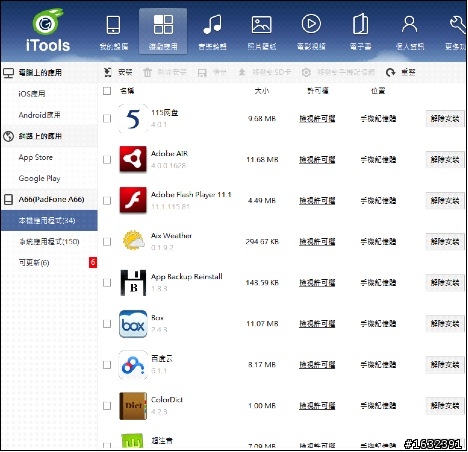This screenshot has width=468, height=452.
Task: Check the box for 百度云
Action: tap(107, 365)
